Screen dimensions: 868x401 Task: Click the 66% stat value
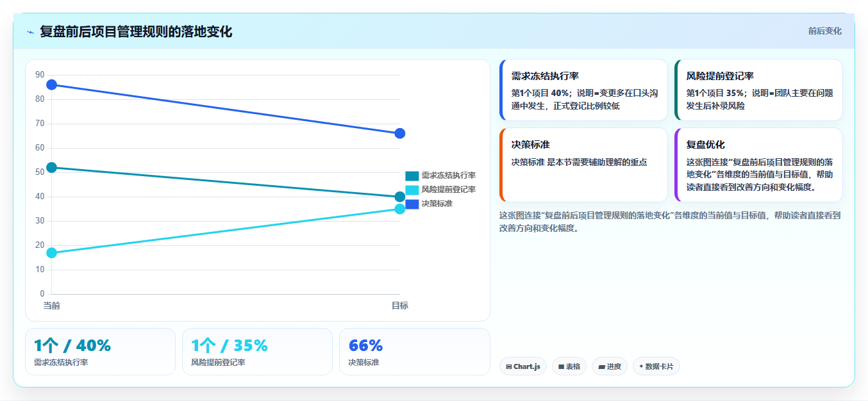(x=365, y=345)
